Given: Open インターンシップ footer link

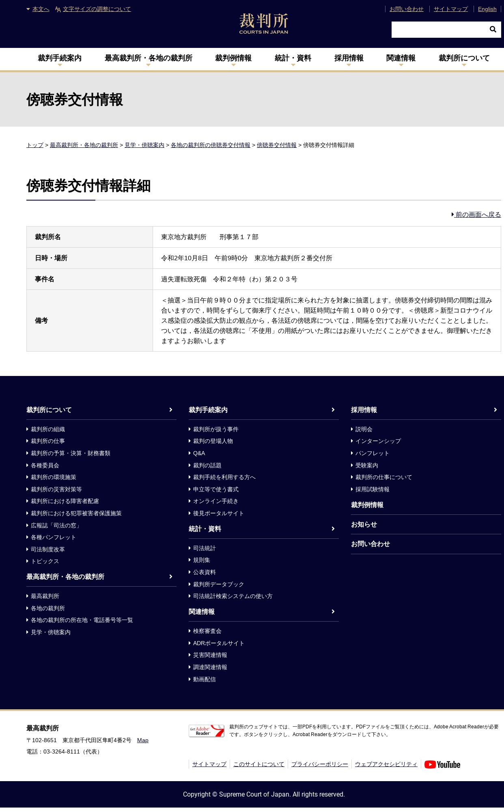Looking at the screenshot, I should coord(378,441).
